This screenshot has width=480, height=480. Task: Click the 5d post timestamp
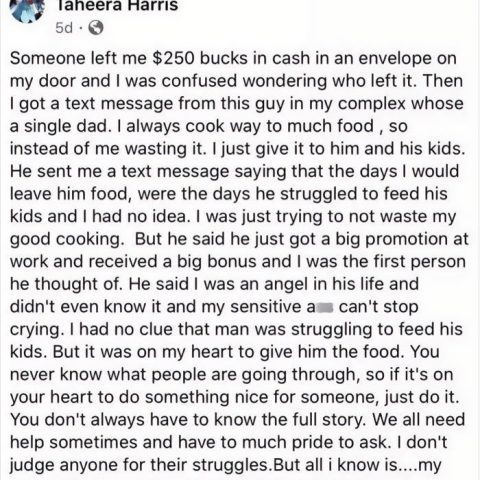[64, 28]
